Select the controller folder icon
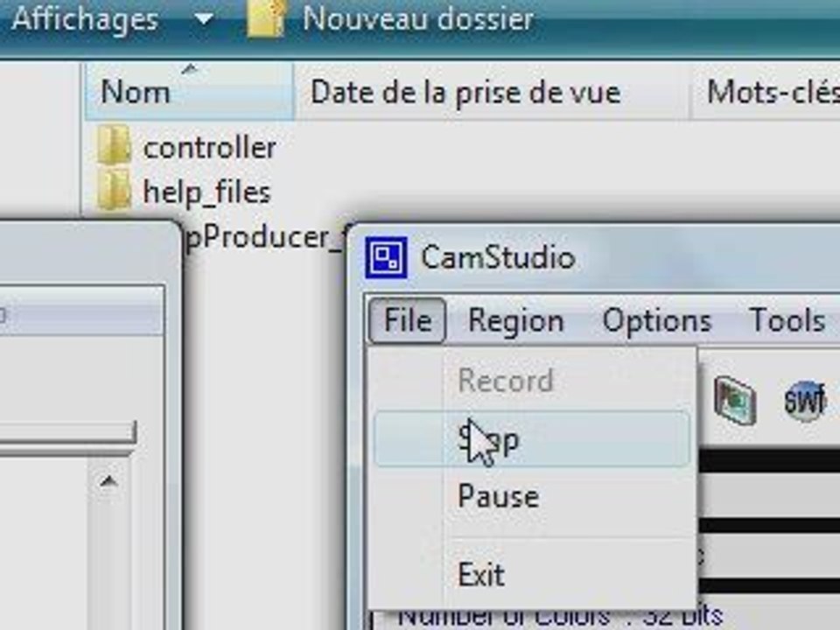 click(114, 145)
